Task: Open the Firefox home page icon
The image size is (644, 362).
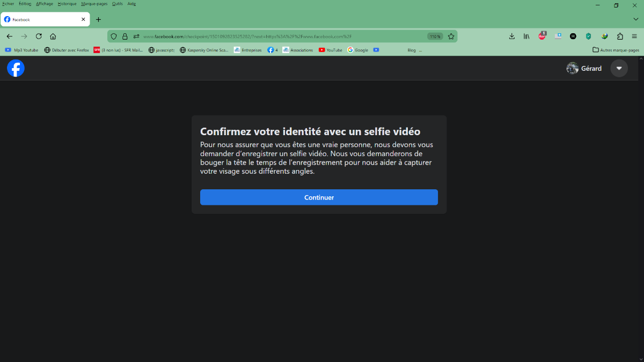Action: pyautogui.click(x=53, y=36)
